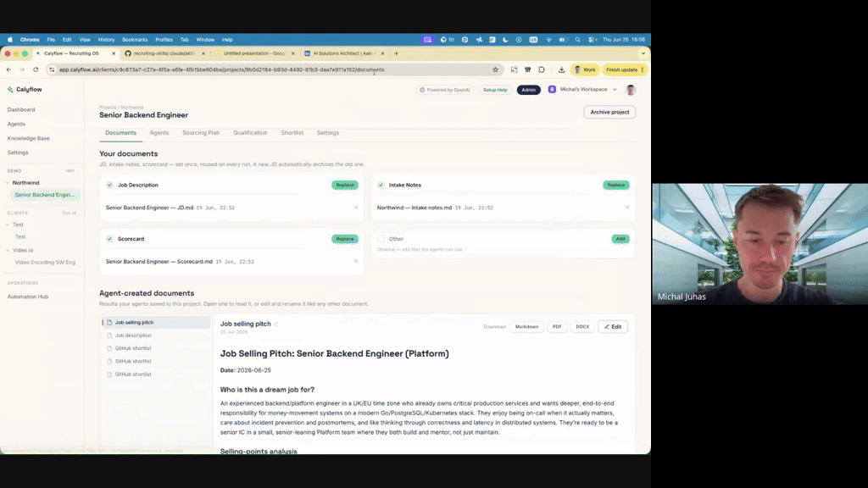868x488 pixels.
Task: Select Job description in agent documents list
Action: 133,335
